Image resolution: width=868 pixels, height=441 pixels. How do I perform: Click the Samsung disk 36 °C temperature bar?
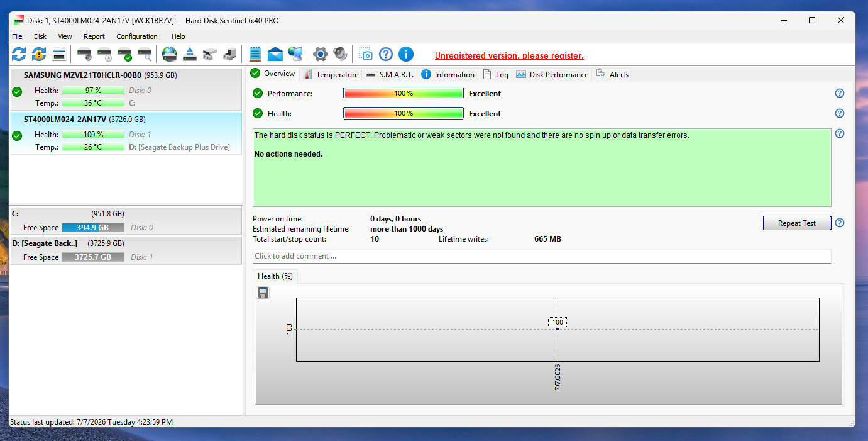click(x=93, y=103)
